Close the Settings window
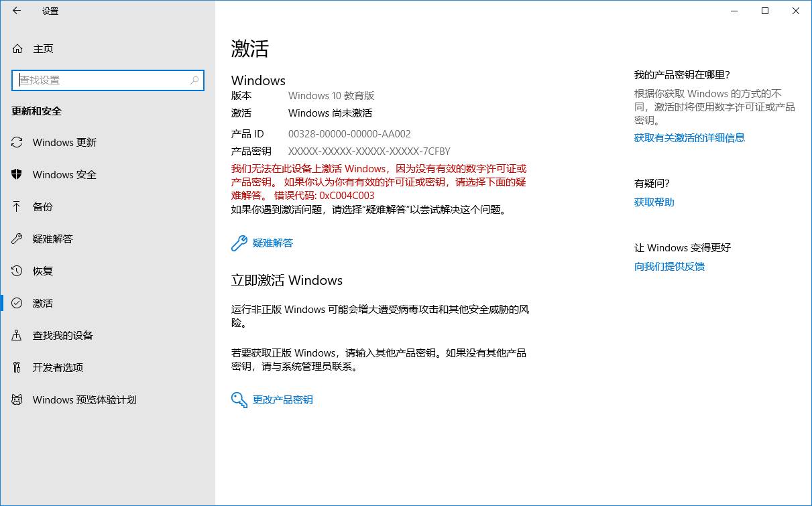The width and height of the screenshot is (812, 506). [796, 11]
